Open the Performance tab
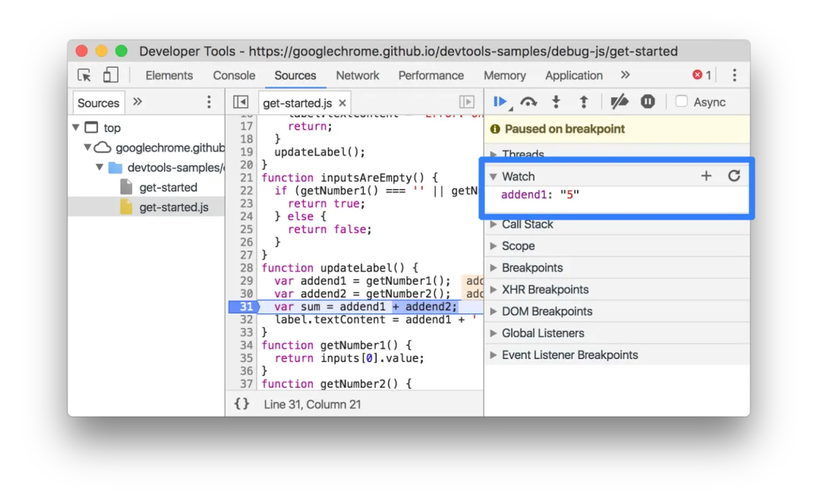Screen dimensions: 820x504 point(431,75)
